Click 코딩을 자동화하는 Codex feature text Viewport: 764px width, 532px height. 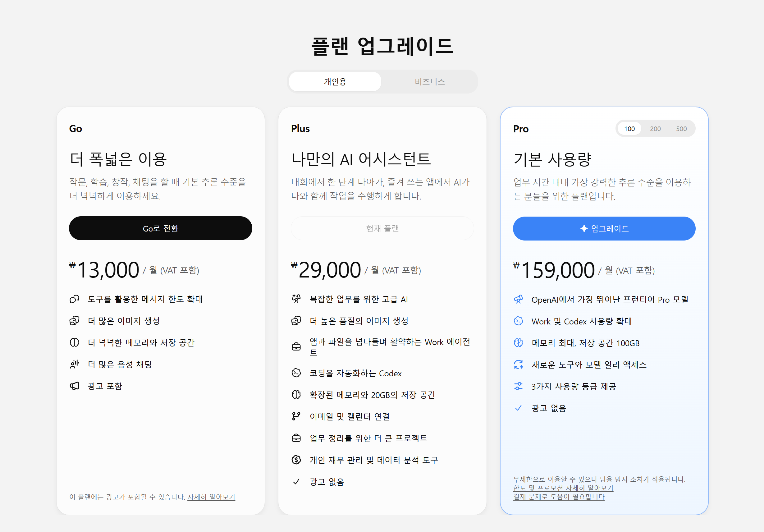355,373
